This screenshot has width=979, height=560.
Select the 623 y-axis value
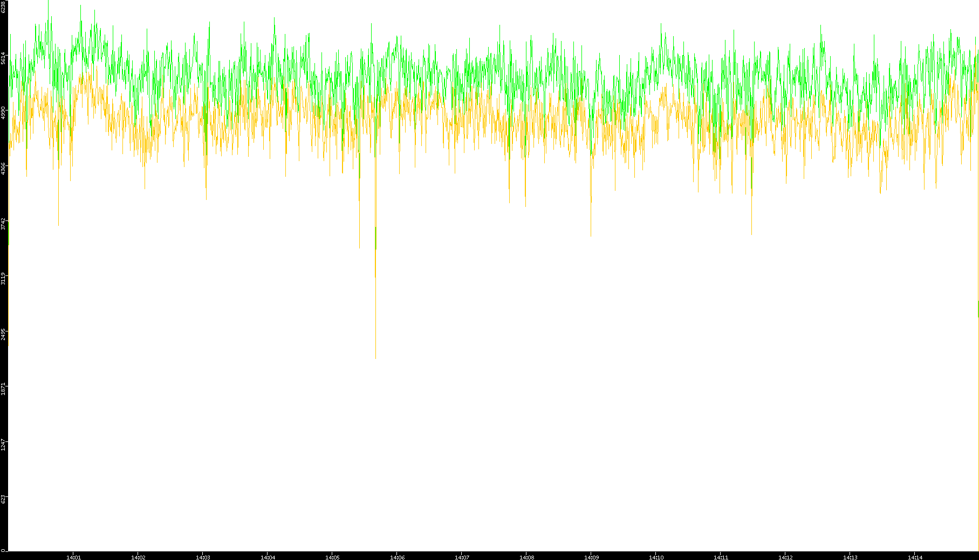click(4, 499)
